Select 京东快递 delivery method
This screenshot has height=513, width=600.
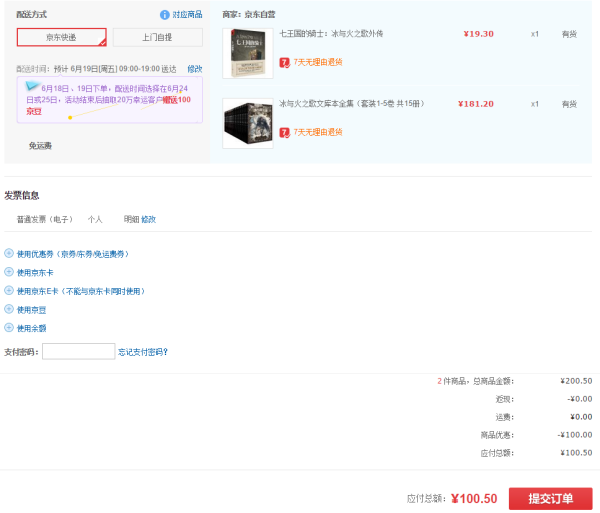pos(61,37)
